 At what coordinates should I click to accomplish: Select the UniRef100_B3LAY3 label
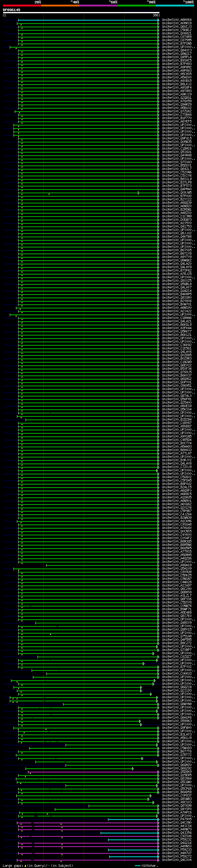(176, 734)
